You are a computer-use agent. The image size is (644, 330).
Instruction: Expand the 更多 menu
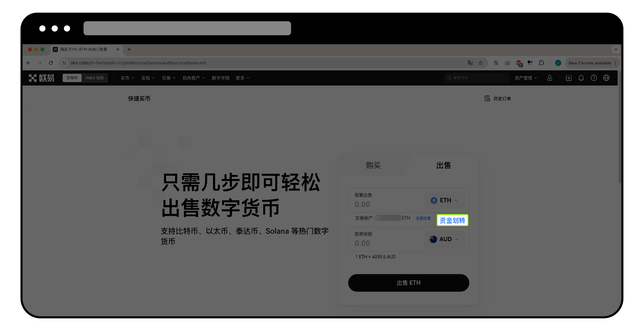click(243, 78)
